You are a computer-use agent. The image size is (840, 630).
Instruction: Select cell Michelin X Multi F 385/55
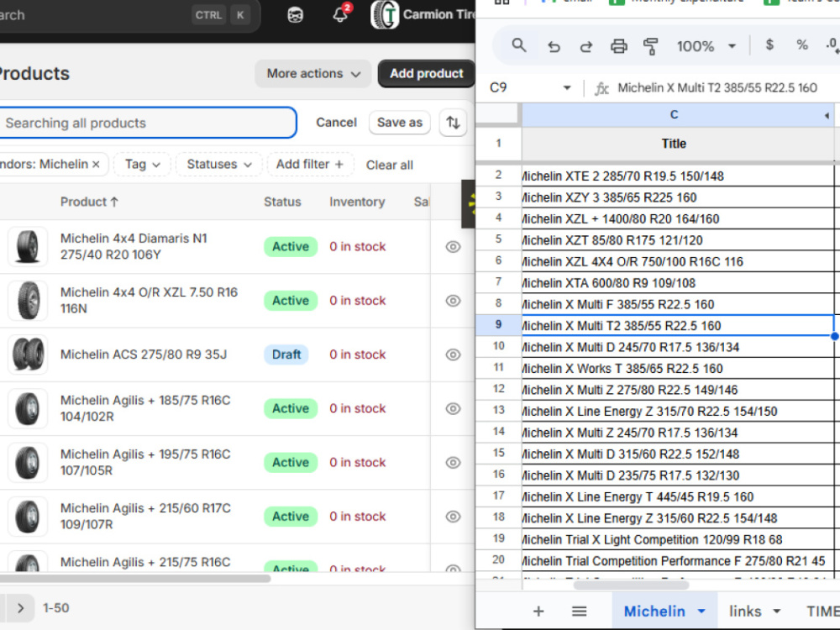[678, 304]
